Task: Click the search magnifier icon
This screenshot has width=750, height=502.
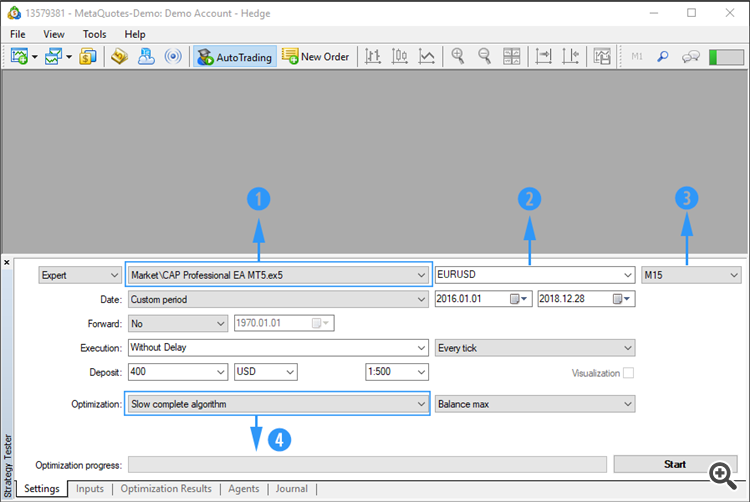Action: pyautogui.click(x=662, y=56)
